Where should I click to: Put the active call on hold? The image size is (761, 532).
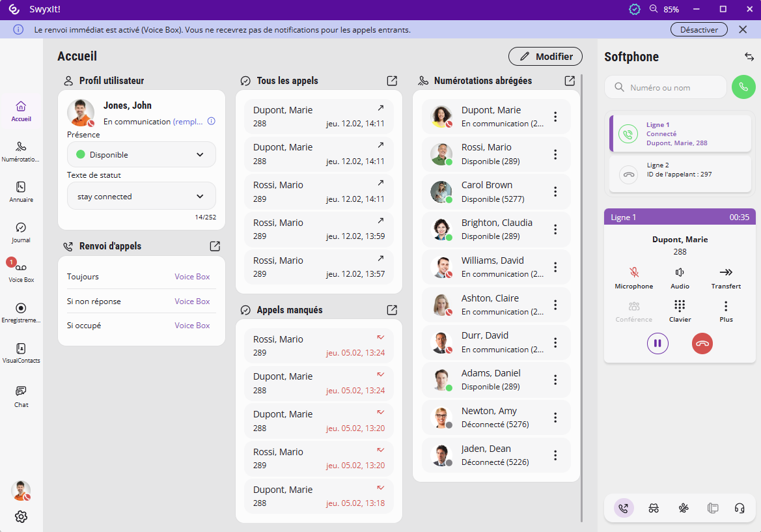[x=657, y=343]
